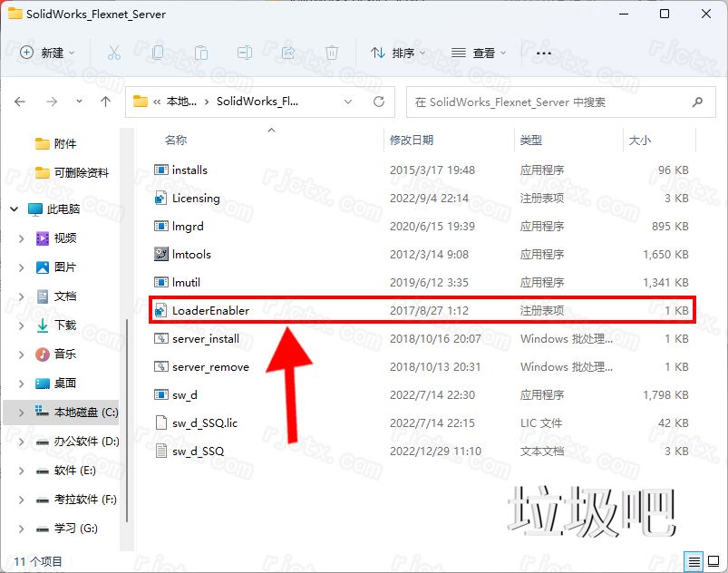Copy selection with the Copy toolbar icon

[x=158, y=53]
